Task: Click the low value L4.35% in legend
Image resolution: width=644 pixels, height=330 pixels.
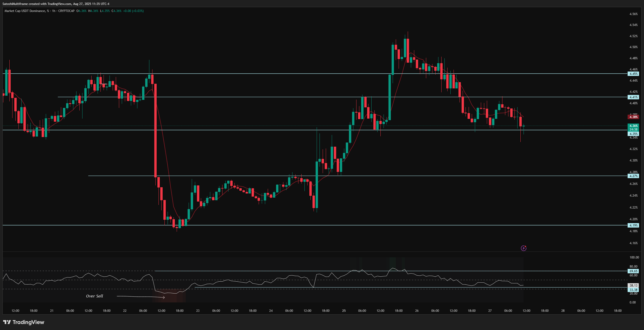Action: 105,11
